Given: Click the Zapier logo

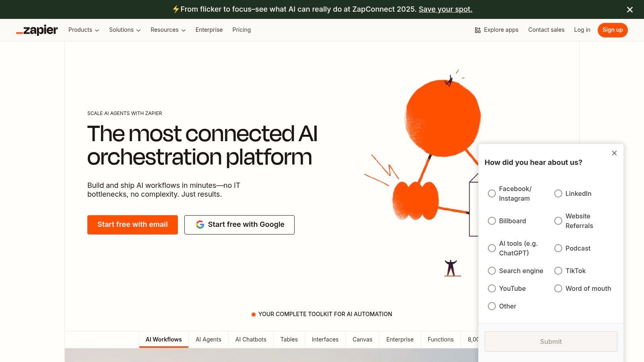Looking at the screenshot, I should [x=37, y=30].
